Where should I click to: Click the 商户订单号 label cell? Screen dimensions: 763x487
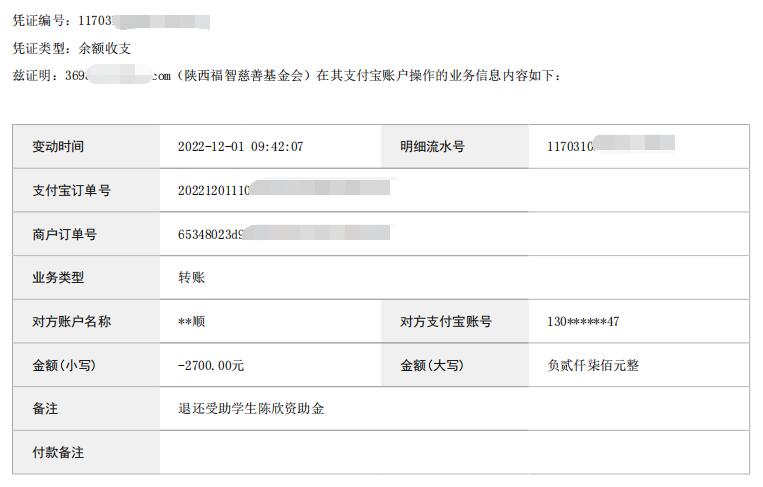[x=86, y=234]
